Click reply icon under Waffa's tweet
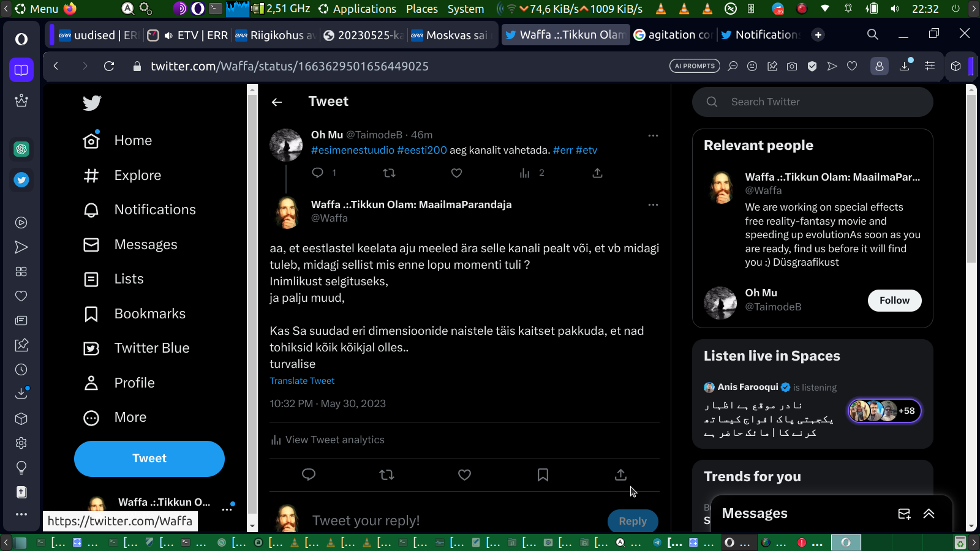This screenshot has height=551, width=980. (309, 474)
